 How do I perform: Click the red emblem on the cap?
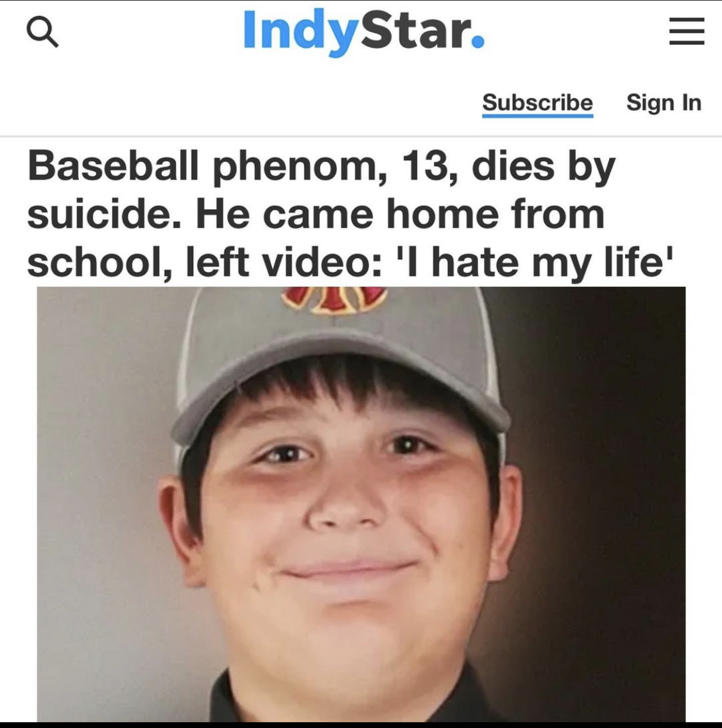pos(334,299)
